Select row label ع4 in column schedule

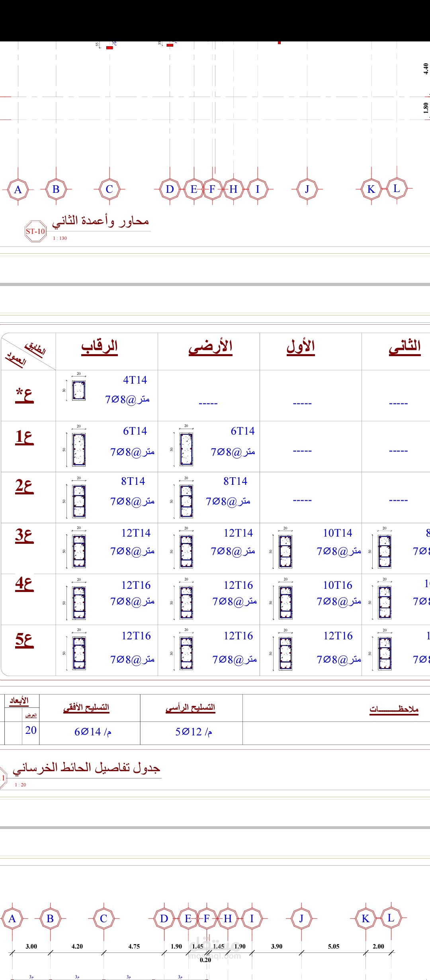24,584
